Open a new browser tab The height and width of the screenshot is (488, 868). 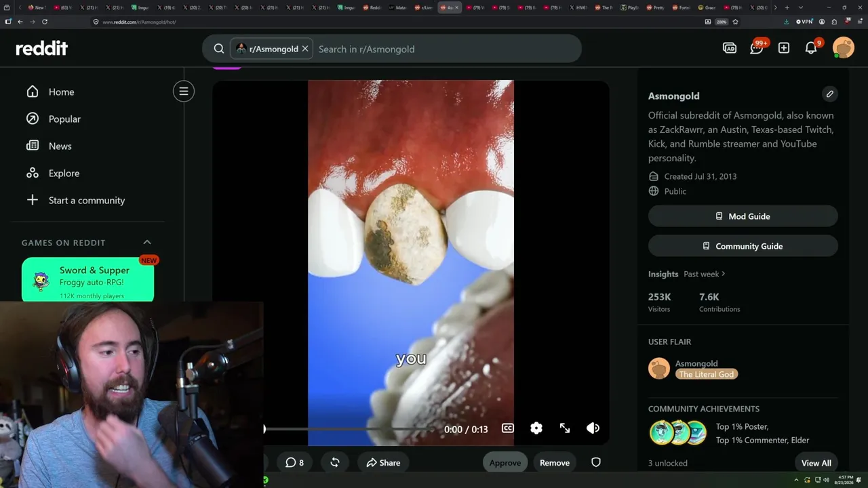(787, 7)
